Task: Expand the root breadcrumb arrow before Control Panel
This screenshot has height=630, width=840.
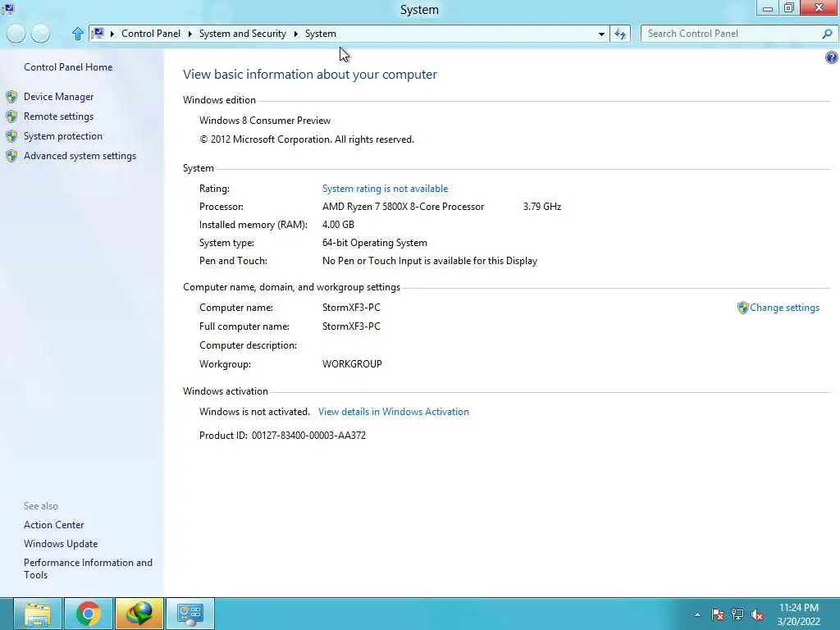Action: point(112,34)
